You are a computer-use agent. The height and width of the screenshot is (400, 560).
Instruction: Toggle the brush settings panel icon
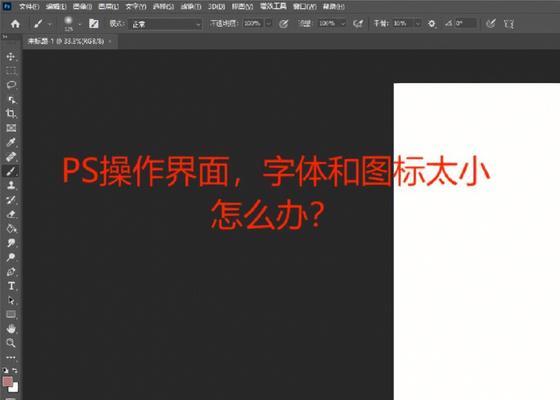tap(94, 24)
